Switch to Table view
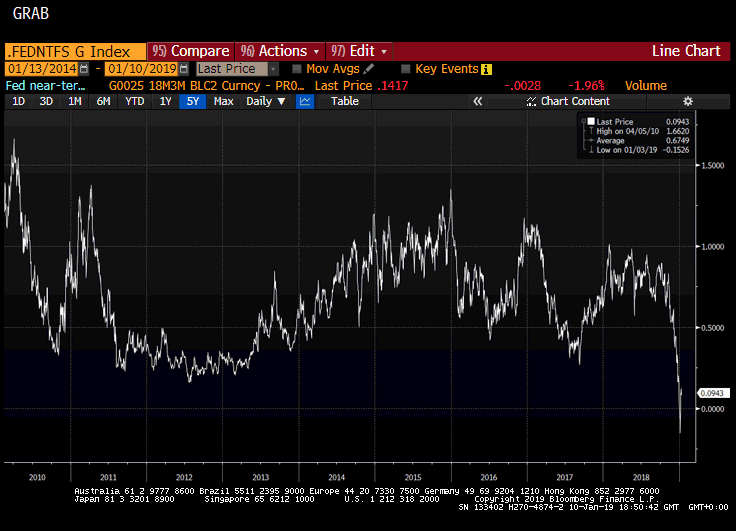The image size is (736, 531). pyautogui.click(x=345, y=101)
